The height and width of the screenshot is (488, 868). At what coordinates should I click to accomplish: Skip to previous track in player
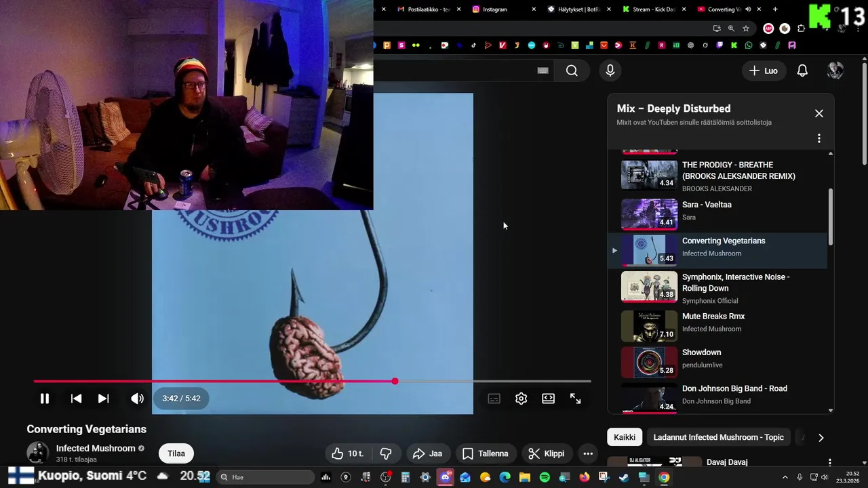[x=76, y=399]
